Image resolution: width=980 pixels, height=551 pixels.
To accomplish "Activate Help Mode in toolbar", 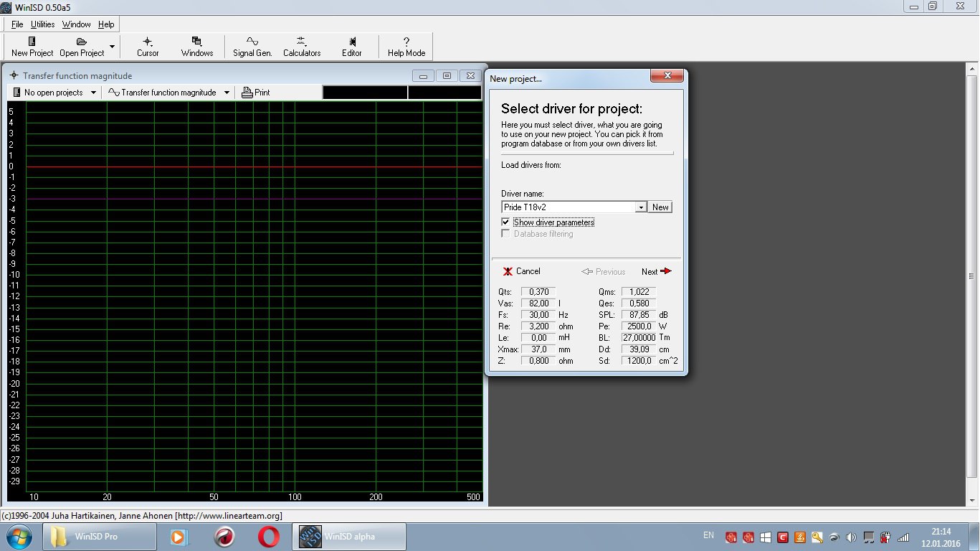I will point(406,47).
